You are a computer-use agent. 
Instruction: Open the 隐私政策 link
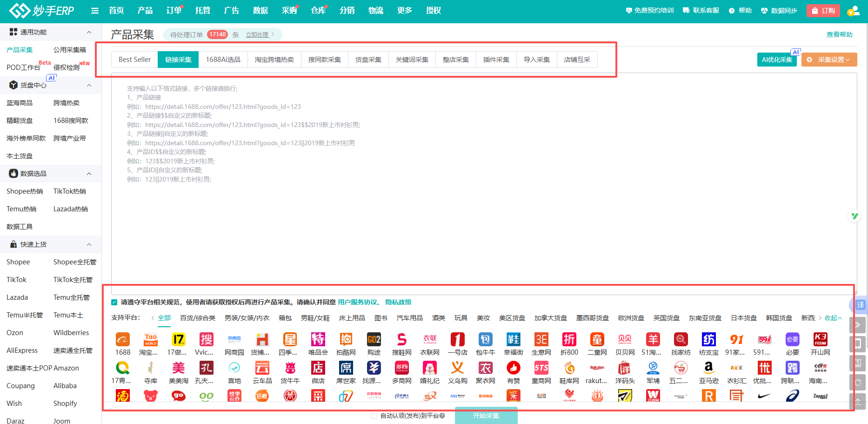tap(398, 302)
